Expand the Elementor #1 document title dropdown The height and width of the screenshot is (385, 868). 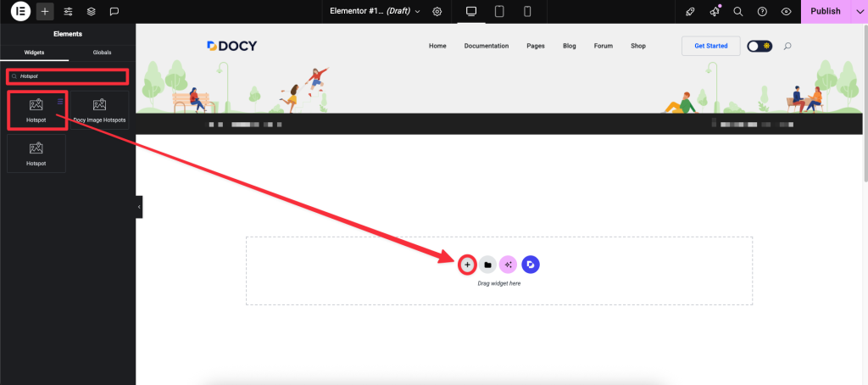point(375,12)
